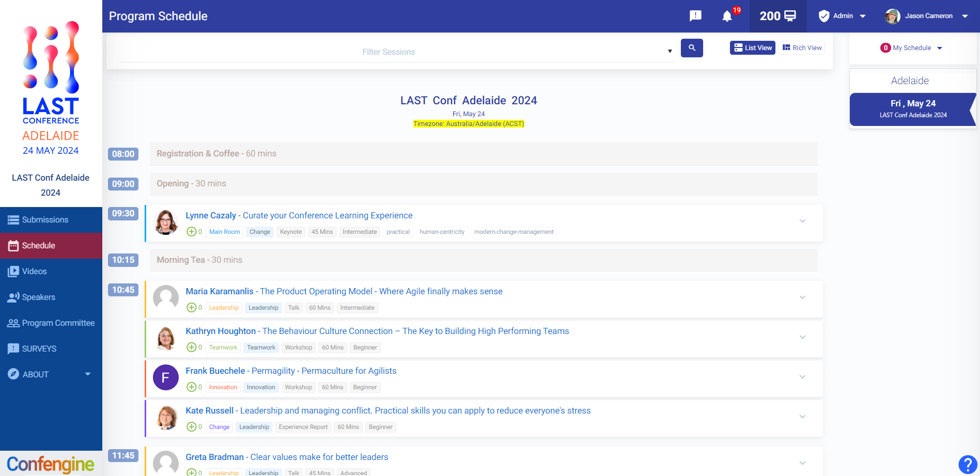Image resolution: width=980 pixels, height=476 pixels.
Task: Click the 10:45 time slot marker
Action: [x=123, y=290]
